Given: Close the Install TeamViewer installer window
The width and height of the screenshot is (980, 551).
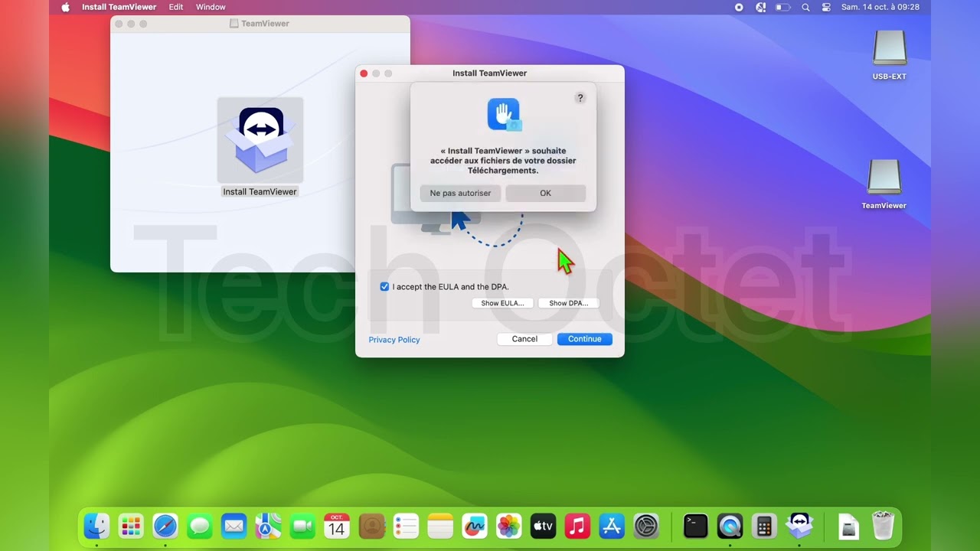Looking at the screenshot, I should point(364,73).
